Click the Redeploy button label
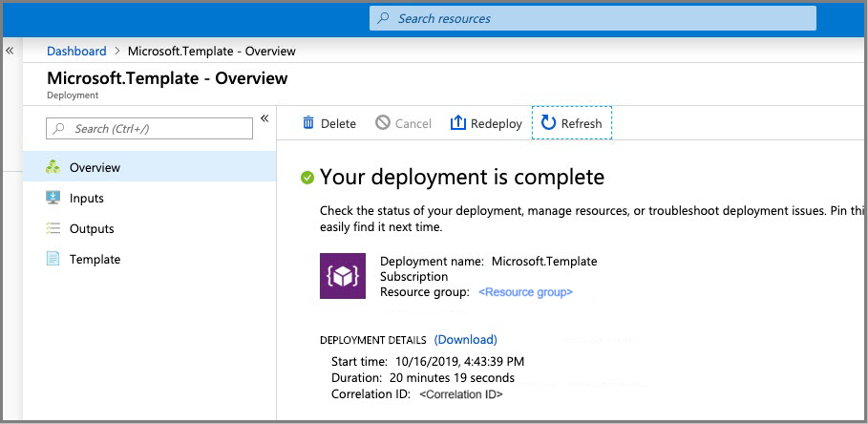 tap(497, 123)
